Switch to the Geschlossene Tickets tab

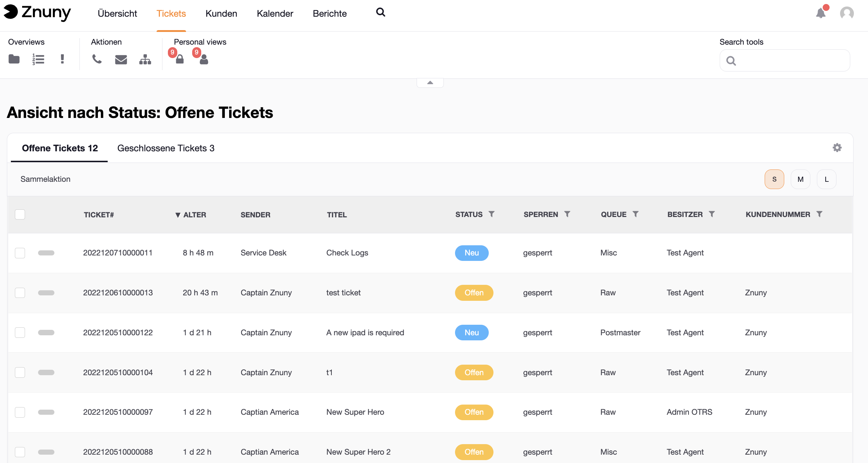(x=166, y=148)
